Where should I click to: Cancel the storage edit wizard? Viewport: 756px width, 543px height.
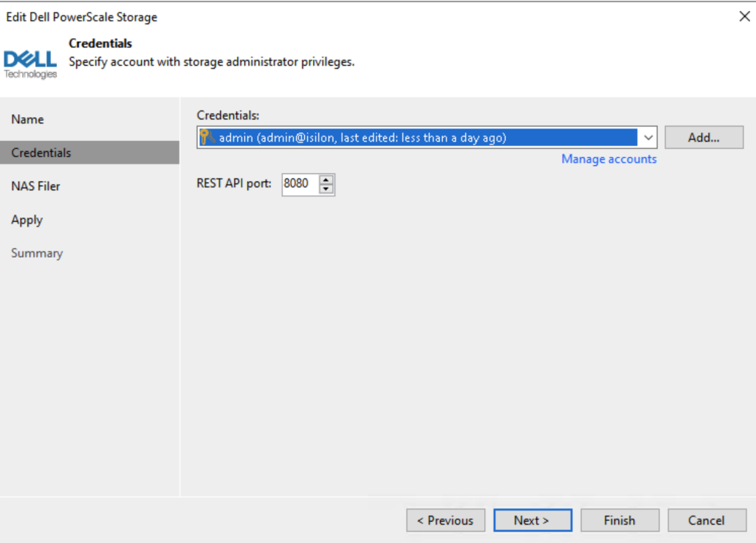click(706, 520)
